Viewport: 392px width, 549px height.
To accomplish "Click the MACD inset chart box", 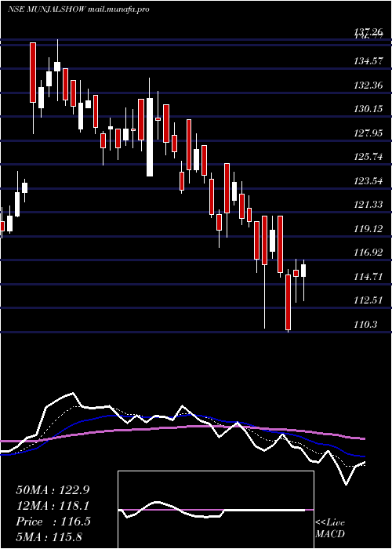I will [x=216, y=510].
